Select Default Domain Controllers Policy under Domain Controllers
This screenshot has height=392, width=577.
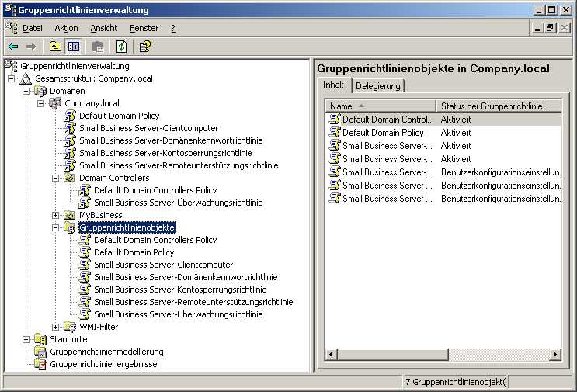click(x=155, y=190)
